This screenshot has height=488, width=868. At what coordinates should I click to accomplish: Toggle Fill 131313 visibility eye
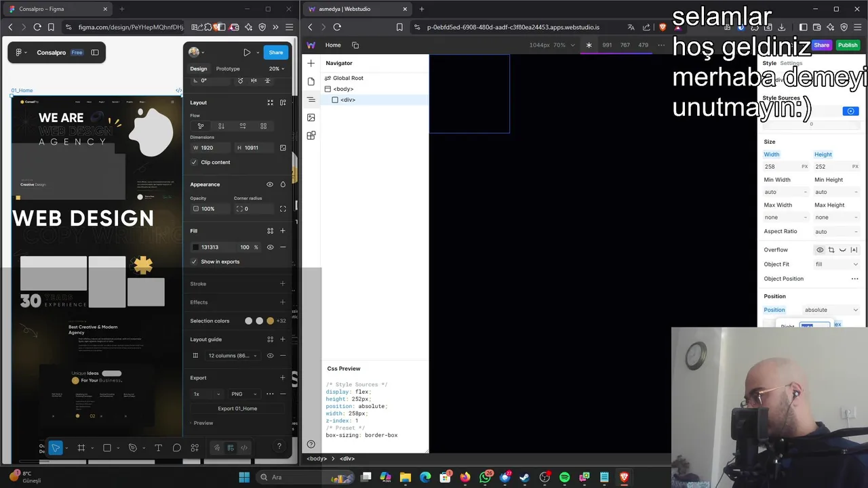tap(270, 247)
